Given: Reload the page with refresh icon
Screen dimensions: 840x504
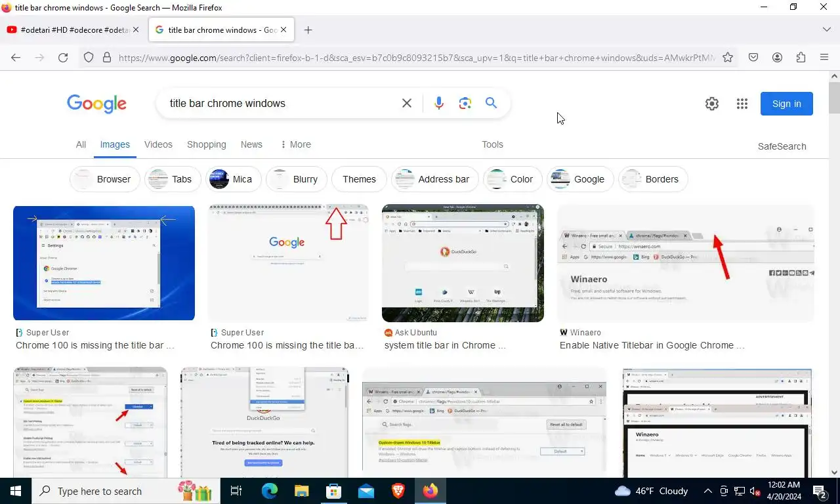Looking at the screenshot, I should (x=63, y=58).
